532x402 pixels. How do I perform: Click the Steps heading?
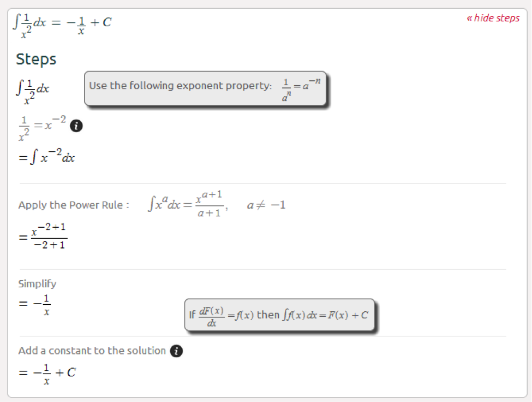pos(36,59)
